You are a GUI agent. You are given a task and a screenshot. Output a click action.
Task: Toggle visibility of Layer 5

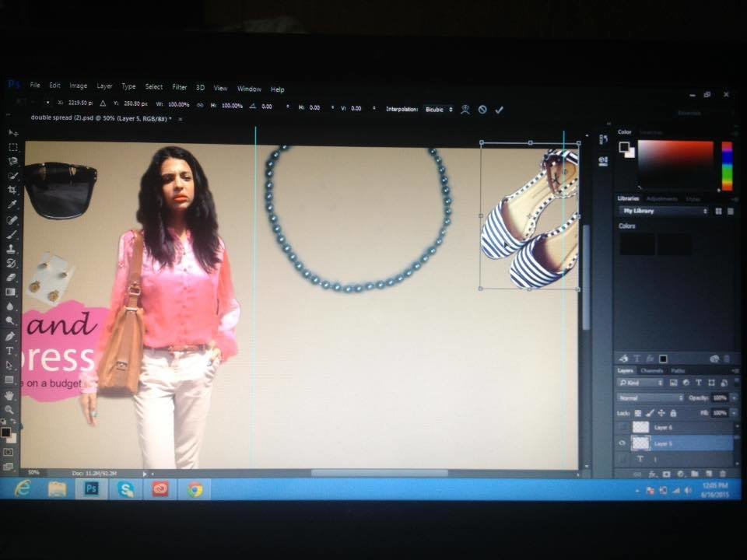(622, 443)
